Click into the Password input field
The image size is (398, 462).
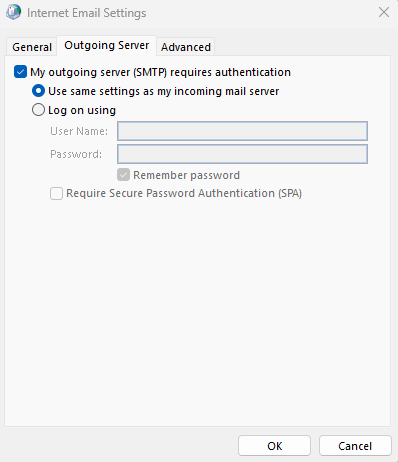pos(242,154)
